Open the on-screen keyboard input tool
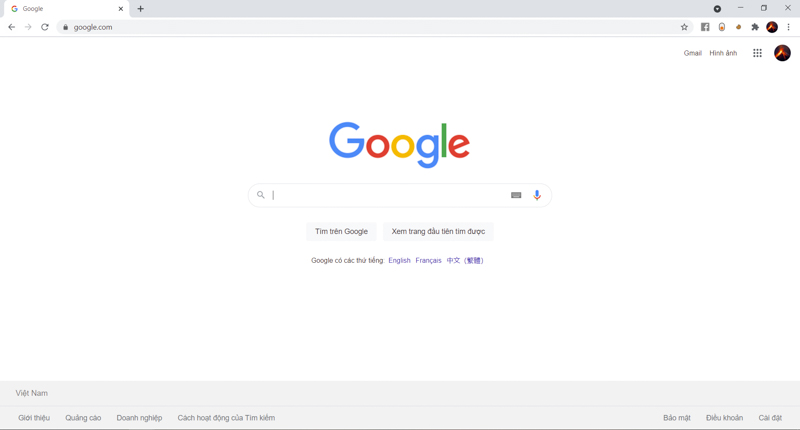The height and width of the screenshot is (430, 800). tap(516, 195)
